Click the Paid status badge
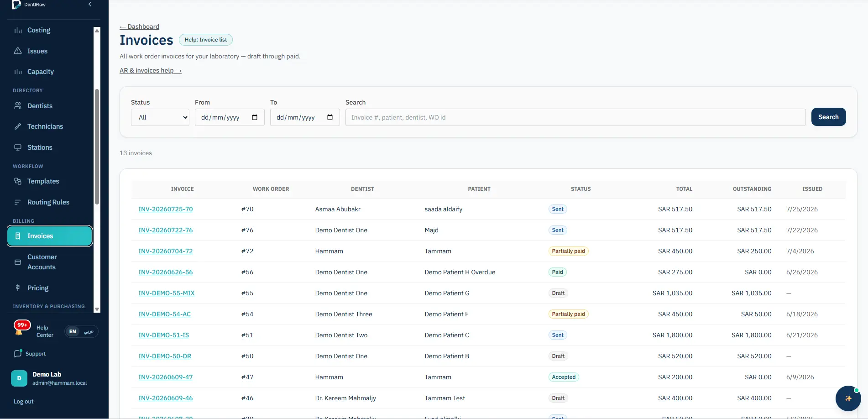 (x=558, y=272)
